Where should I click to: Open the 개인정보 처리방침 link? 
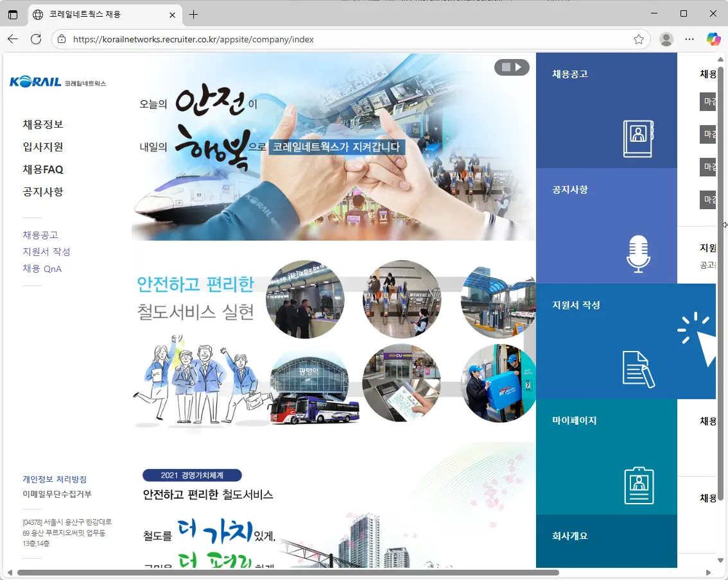click(x=55, y=479)
